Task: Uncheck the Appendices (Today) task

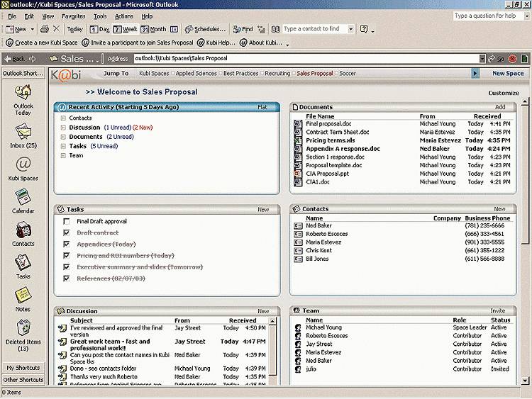Action: tap(67, 244)
